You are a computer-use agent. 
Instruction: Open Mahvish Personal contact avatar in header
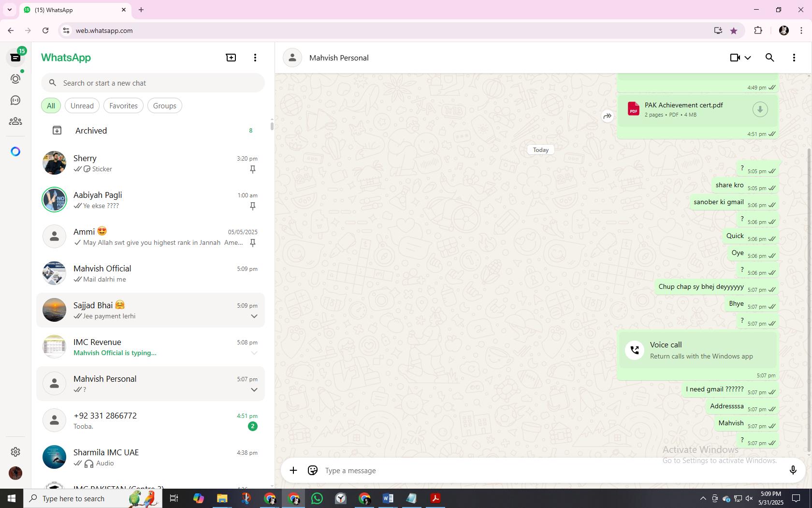point(292,58)
